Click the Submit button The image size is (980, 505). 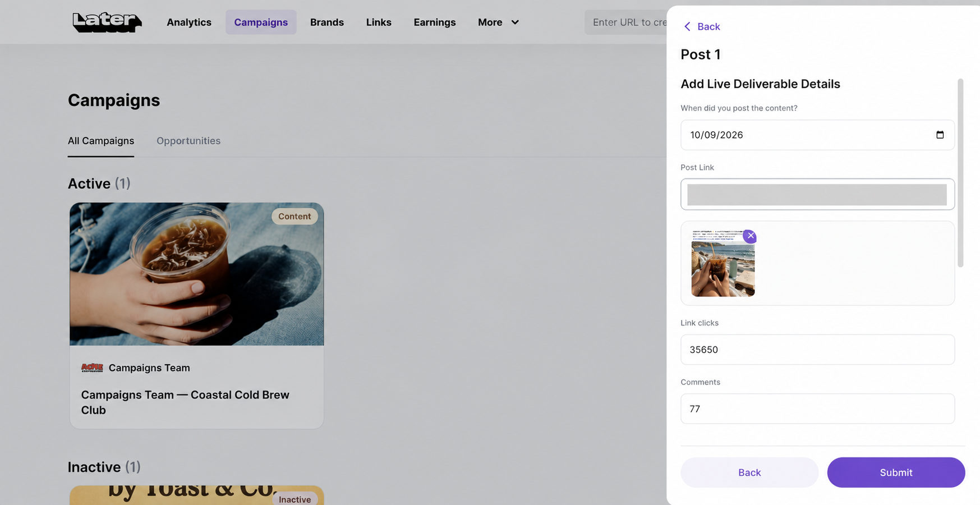pos(896,472)
